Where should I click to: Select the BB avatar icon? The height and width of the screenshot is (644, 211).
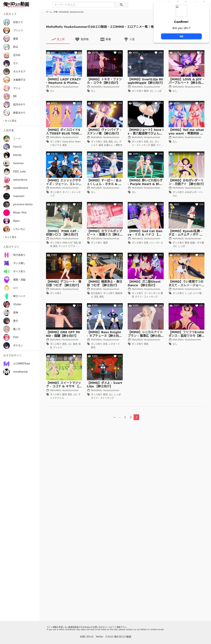[x=7, y=96]
